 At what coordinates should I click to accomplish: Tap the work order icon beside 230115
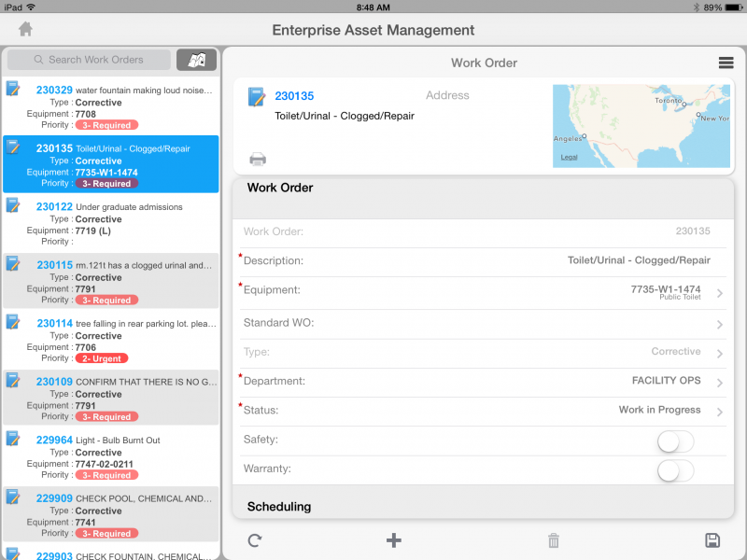coord(13,263)
